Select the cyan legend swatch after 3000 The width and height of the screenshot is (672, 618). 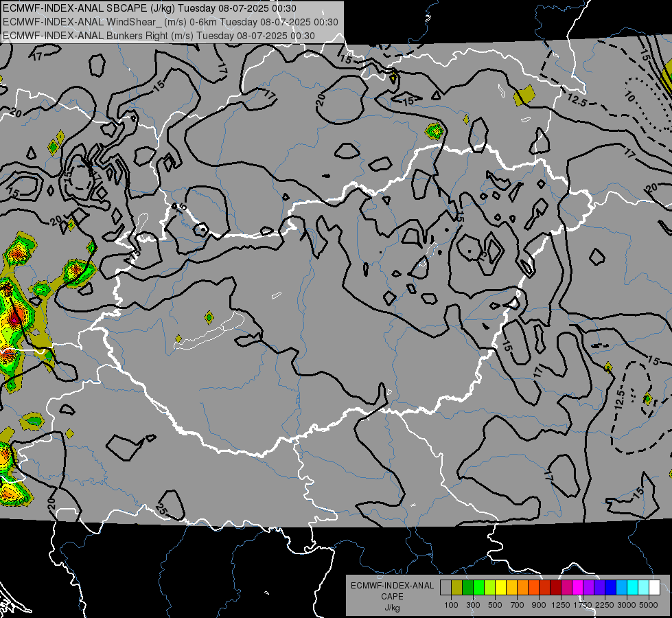pos(633,588)
